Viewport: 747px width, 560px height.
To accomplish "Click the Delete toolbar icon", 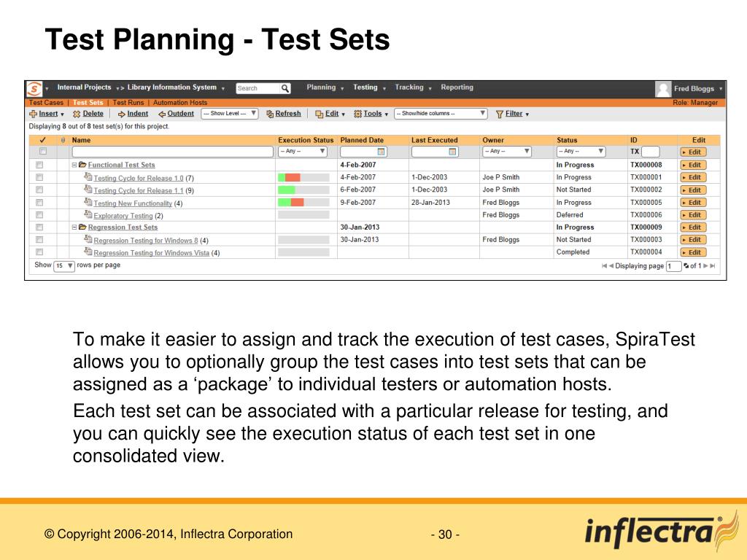I will pyautogui.click(x=76, y=114).
